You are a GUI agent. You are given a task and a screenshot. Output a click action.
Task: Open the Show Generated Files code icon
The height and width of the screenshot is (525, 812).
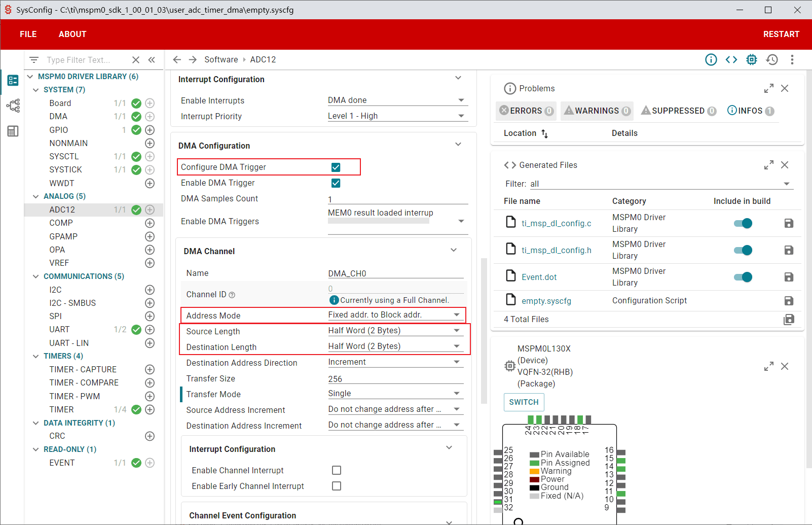[731, 60]
